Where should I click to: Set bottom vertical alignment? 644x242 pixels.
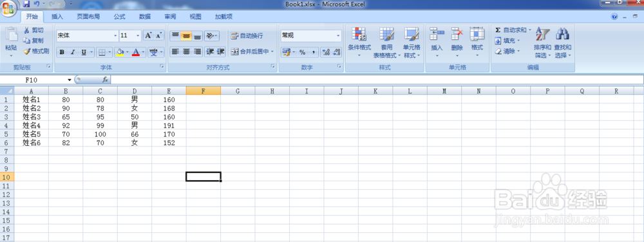(198, 35)
